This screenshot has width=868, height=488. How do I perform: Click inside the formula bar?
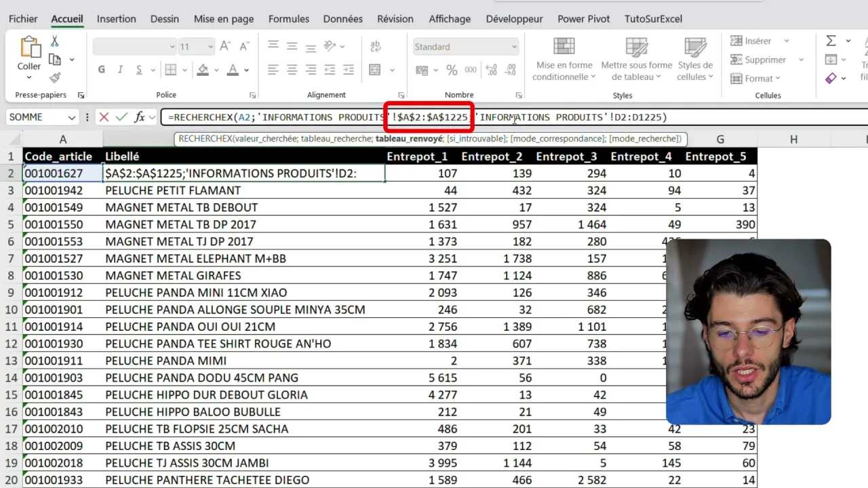pos(515,117)
